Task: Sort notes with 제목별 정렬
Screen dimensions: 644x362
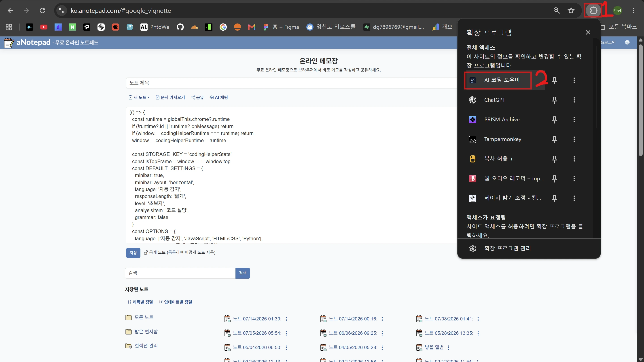Action: tap(140, 302)
